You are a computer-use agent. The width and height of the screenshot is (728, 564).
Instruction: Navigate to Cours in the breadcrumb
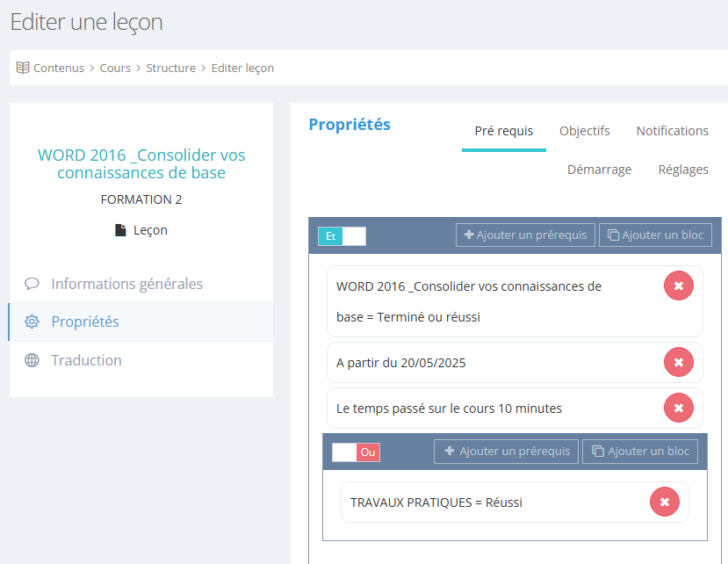click(115, 68)
